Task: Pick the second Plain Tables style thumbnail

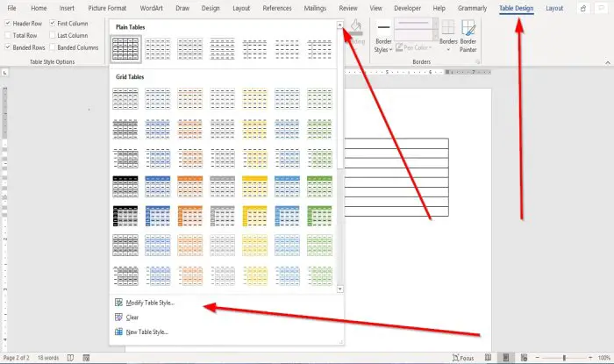Action: 158,49
